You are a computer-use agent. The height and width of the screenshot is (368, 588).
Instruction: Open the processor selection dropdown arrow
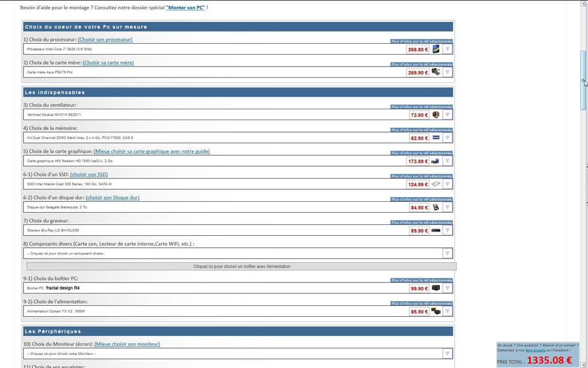click(447, 49)
